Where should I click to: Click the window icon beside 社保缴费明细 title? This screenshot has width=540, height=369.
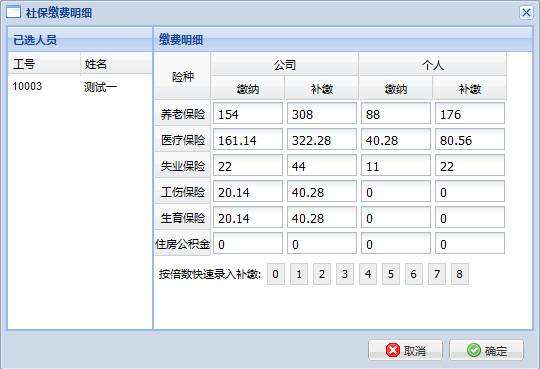[x=13, y=13]
